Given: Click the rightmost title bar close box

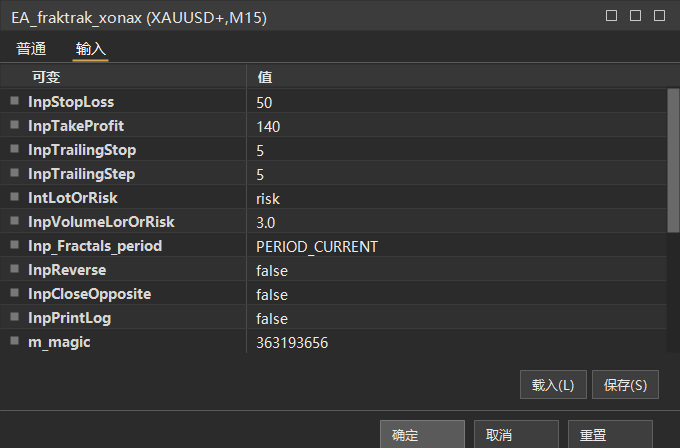Looking at the screenshot, I should (659, 16).
